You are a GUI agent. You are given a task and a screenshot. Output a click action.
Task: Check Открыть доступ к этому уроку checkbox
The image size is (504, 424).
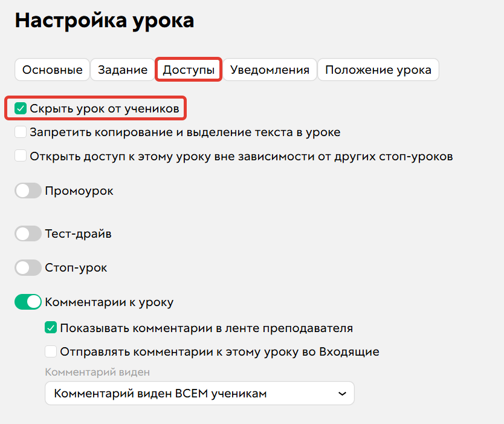coord(21,155)
